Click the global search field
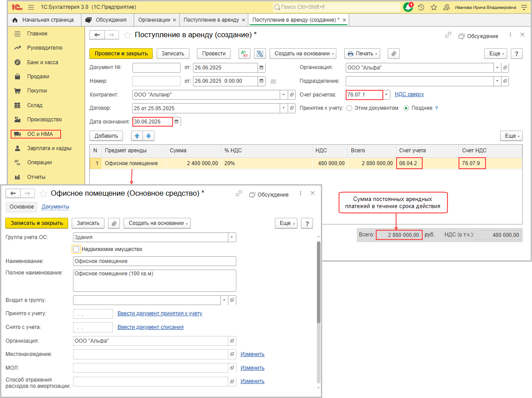532x398 pixels. tap(336, 7)
